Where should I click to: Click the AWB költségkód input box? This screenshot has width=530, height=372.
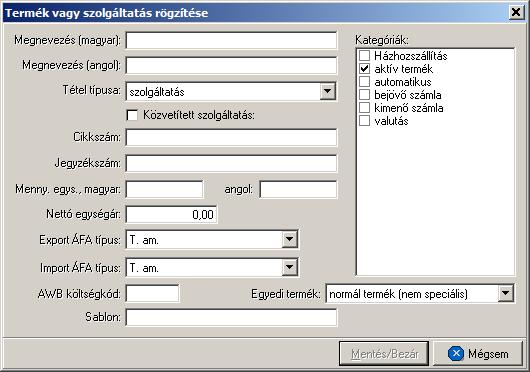tap(152, 293)
